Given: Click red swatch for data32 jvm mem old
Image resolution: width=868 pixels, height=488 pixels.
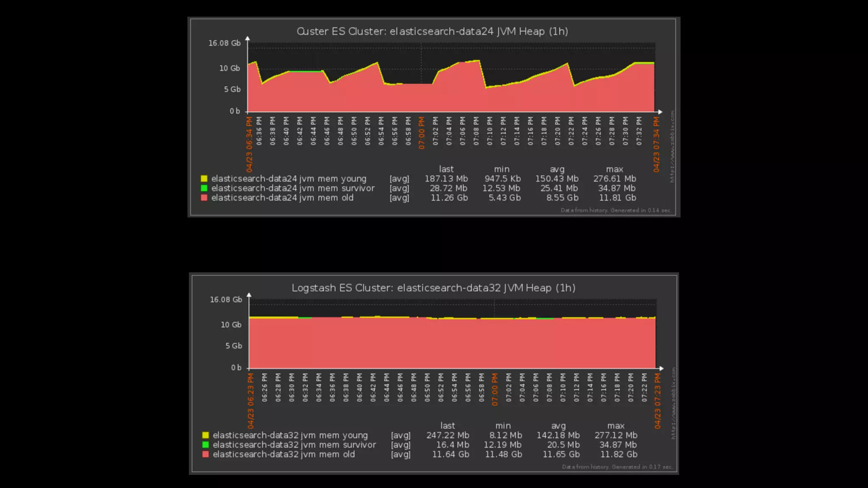Looking at the screenshot, I should [x=206, y=454].
